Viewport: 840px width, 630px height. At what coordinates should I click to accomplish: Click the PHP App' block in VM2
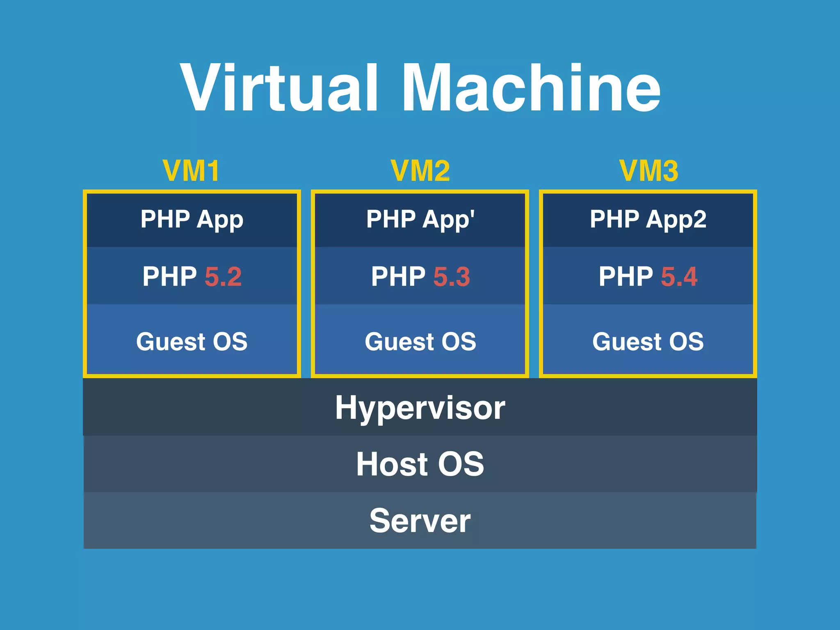[420, 220]
